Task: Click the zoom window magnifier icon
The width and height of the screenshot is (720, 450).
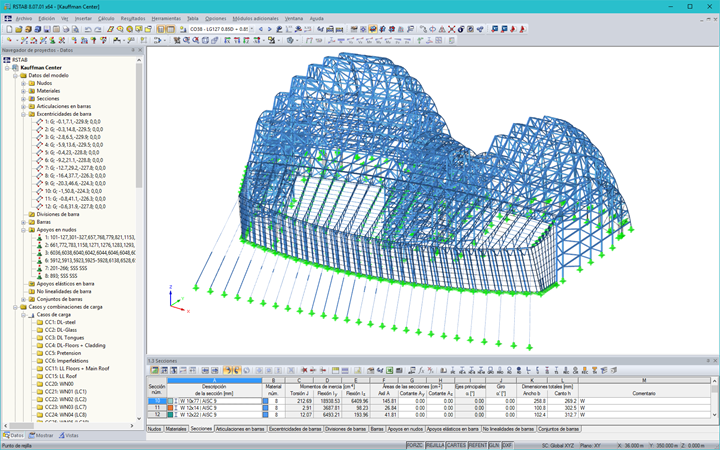Action: coord(186,40)
